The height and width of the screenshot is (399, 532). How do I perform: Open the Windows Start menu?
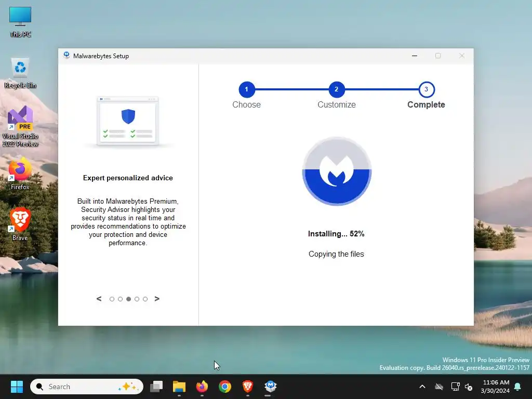click(17, 387)
